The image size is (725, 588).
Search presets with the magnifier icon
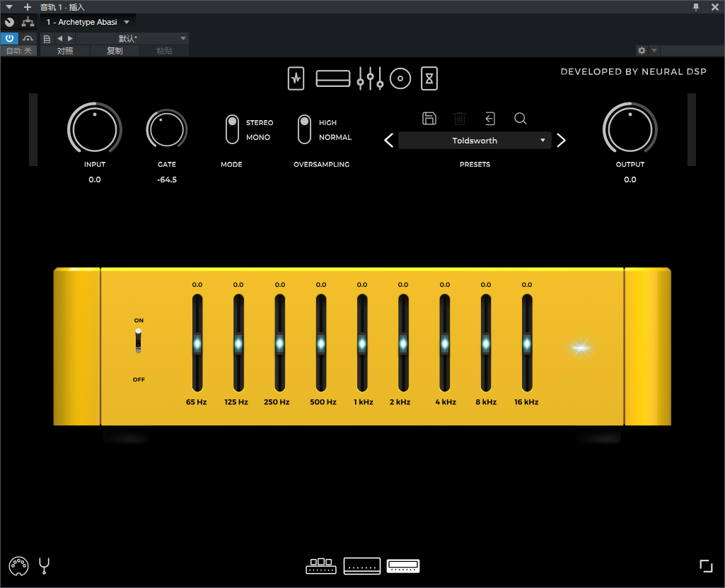coord(521,119)
